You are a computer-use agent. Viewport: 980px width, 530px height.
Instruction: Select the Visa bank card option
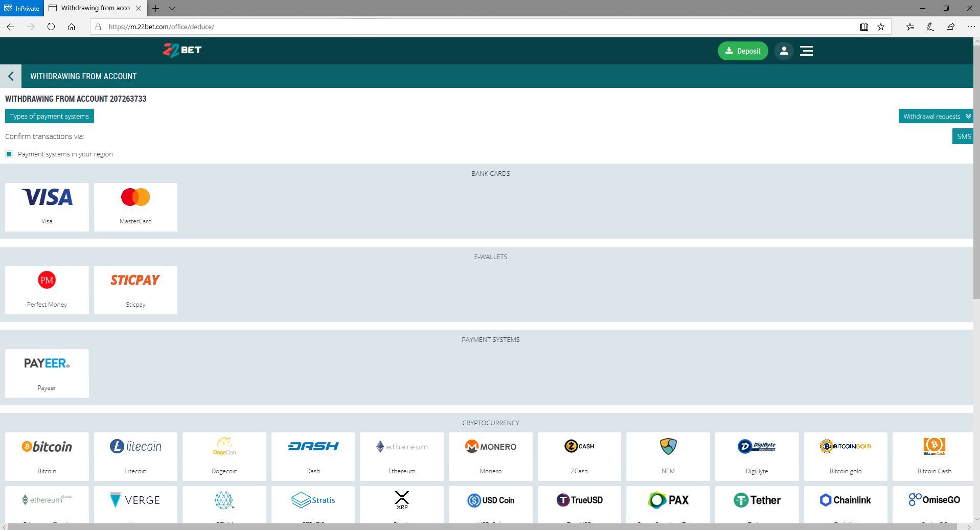coord(47,207)
